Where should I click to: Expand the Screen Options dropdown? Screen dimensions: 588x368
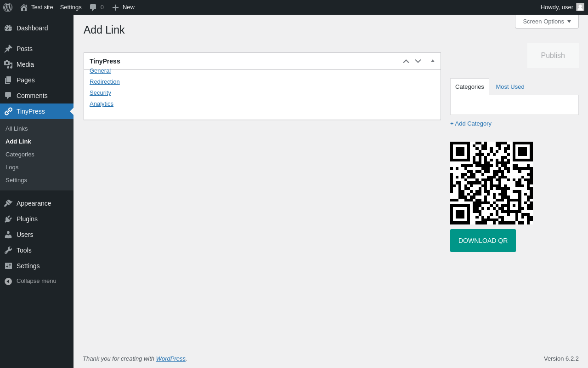pyautogui.click(x=547, y=21)
